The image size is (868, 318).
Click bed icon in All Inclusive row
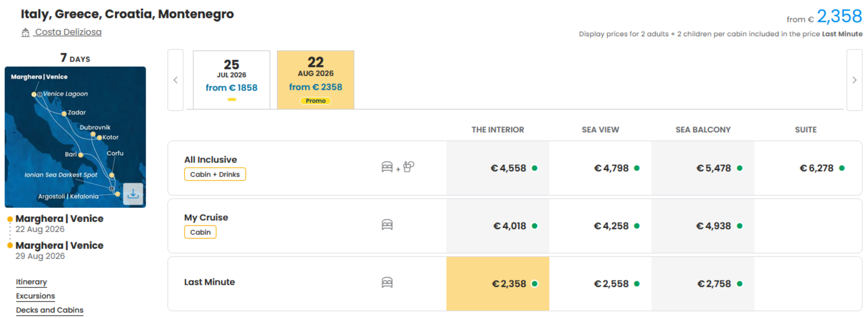tap(387, 167)
